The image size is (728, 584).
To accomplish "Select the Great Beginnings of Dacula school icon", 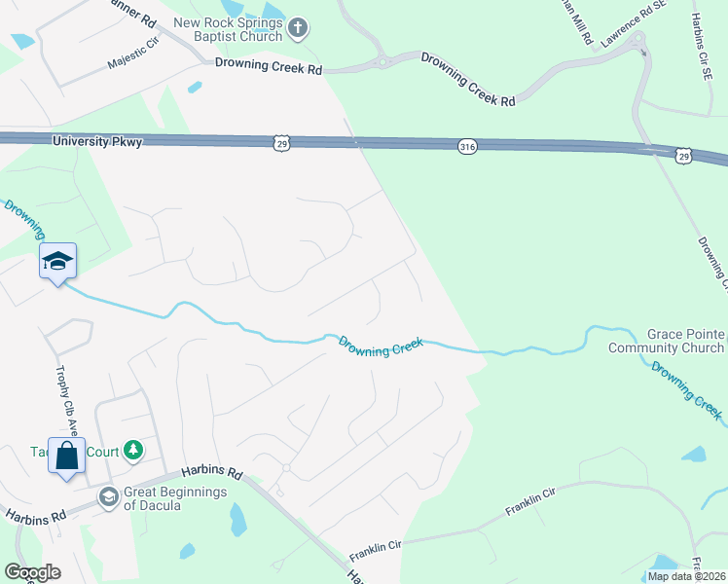I will coord(109,498).
